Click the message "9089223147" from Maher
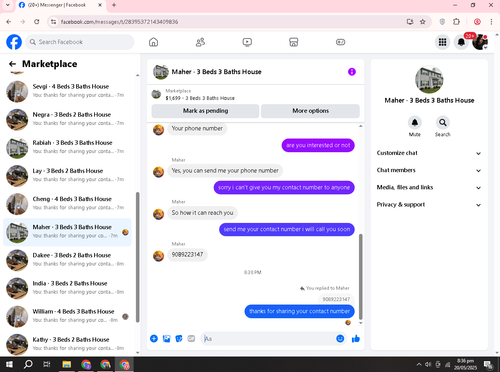The image size is (500, 372). [x=187, y=254]
